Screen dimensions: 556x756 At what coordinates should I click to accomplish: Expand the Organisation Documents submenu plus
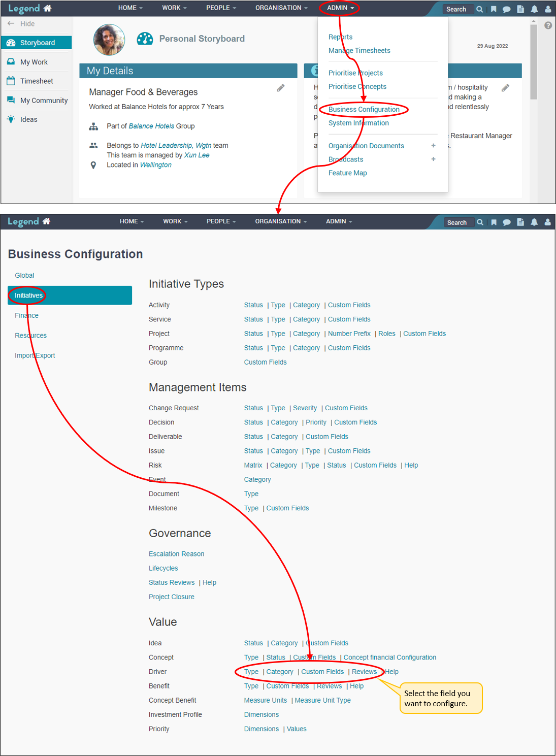tap(433, 146)
